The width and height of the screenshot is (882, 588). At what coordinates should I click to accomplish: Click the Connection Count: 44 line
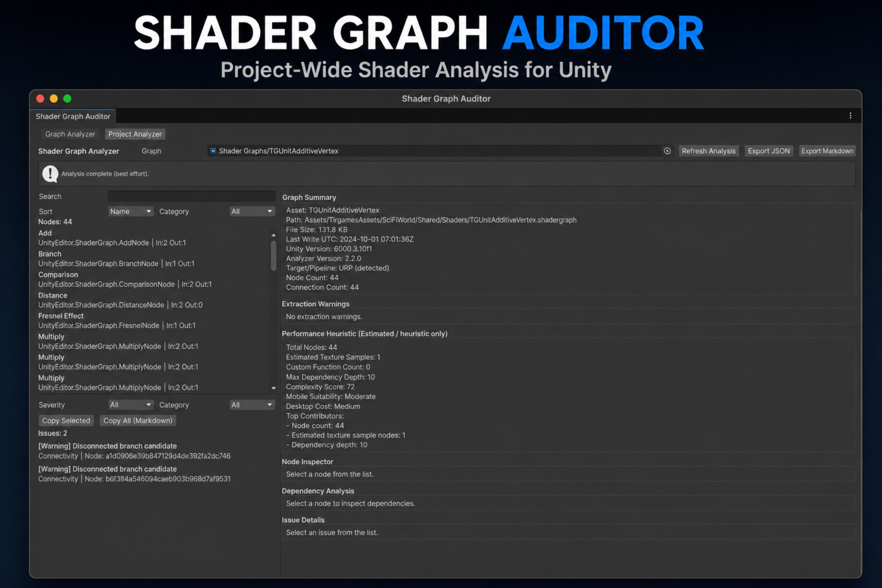322,288
